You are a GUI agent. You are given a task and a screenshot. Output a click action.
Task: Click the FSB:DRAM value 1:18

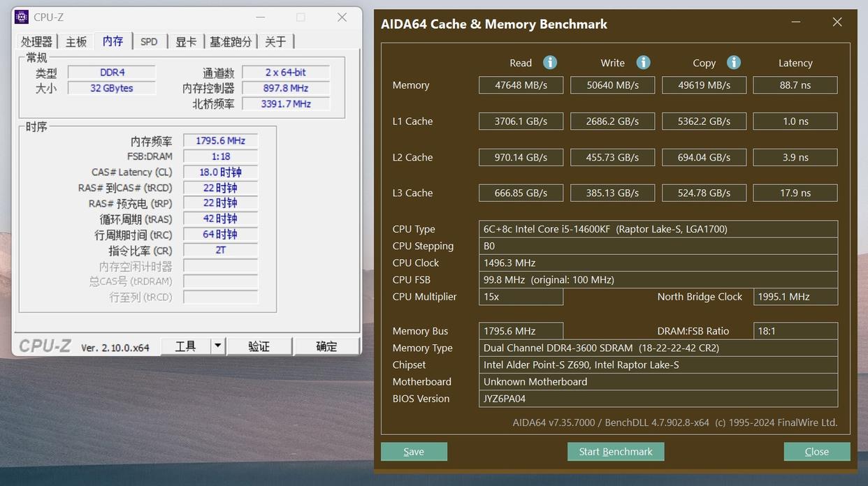[220, 156]
